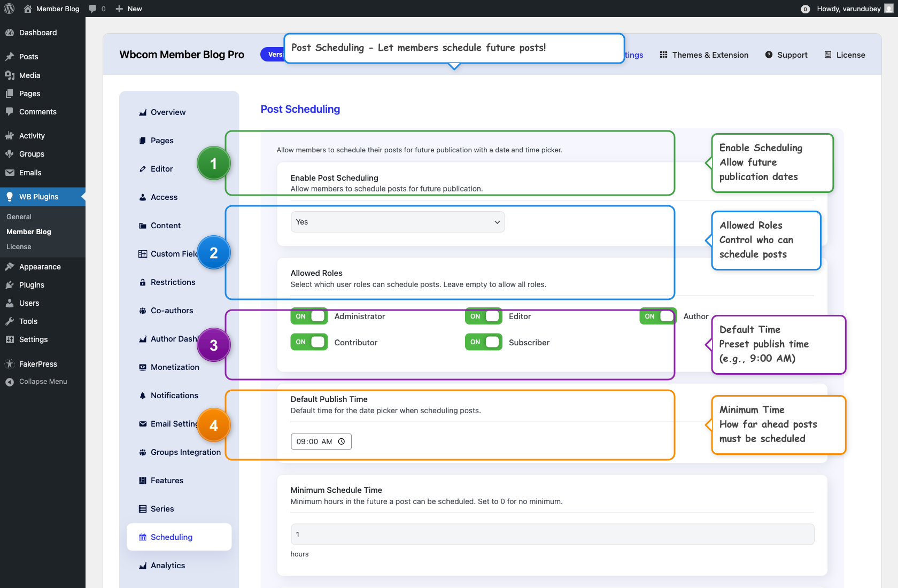Click the Groups icon in sidebar
This screenshot has height=588, width=898.
click(x=10, y=154)
